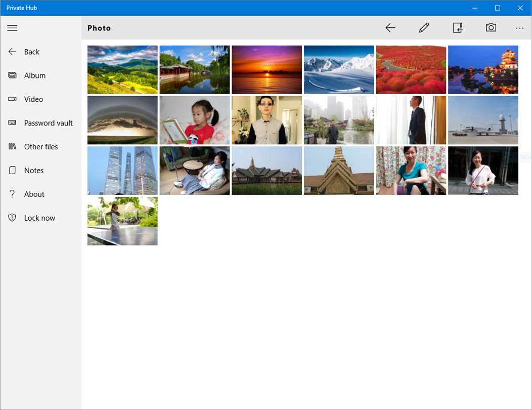The height and width of the screenshot is (410, 532).
Task: Click the Album icon in sidebar
Action: click(x=12, y=75)
